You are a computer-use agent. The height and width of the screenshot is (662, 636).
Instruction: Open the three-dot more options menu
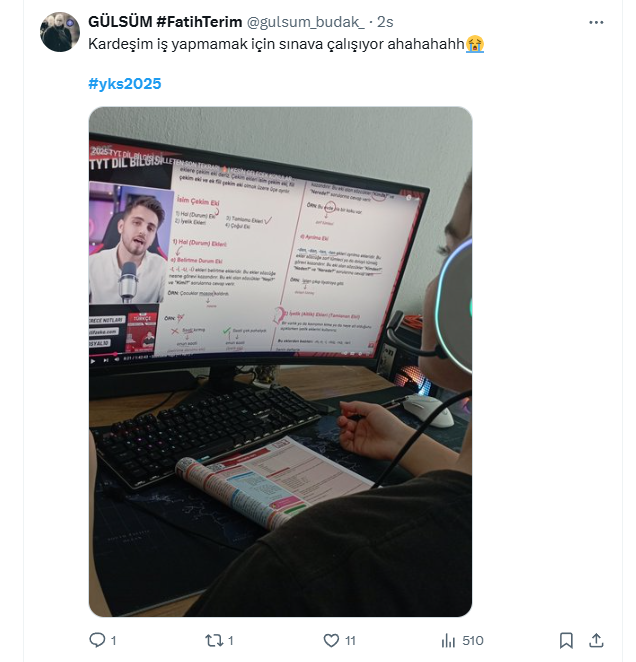pyautogui.click(x=596, y=22)
